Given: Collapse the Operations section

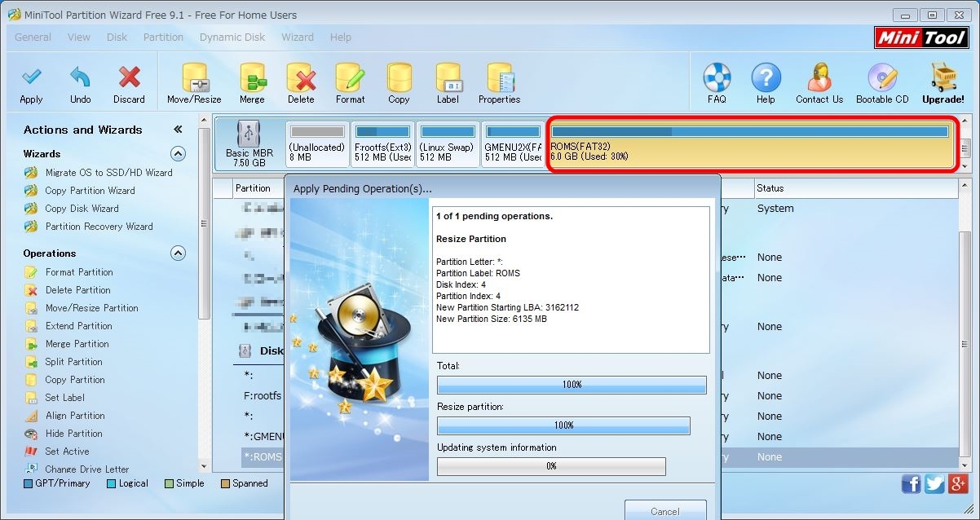Looking at the screenshot, I should 178,253.
